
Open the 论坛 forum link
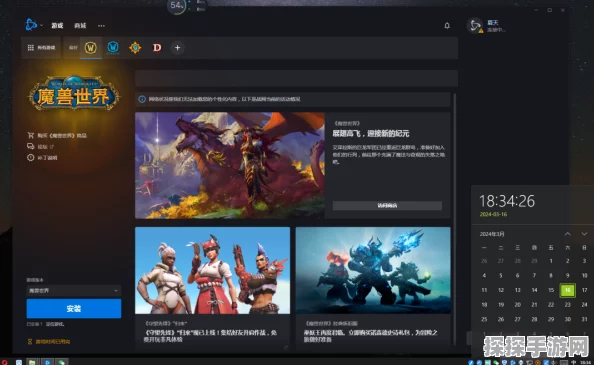(x=40, y=146)
